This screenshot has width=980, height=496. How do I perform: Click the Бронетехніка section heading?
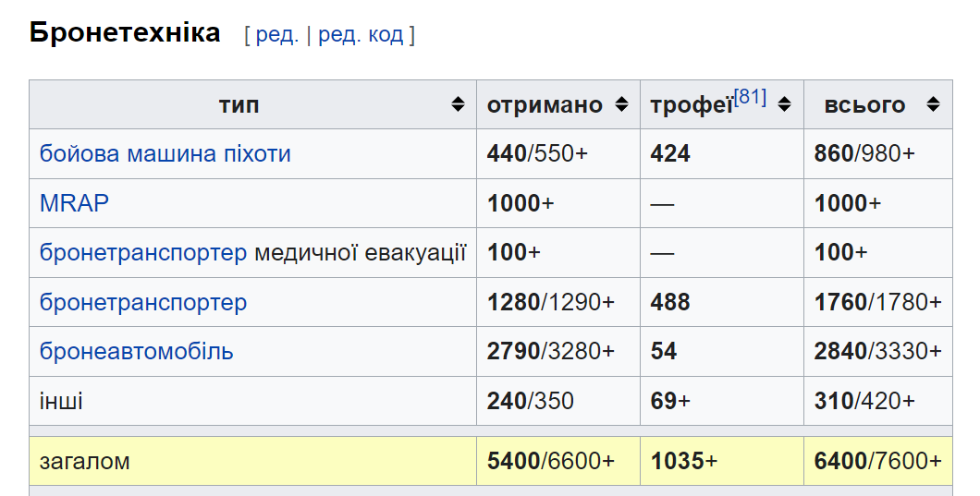click(x=125, y=32)
